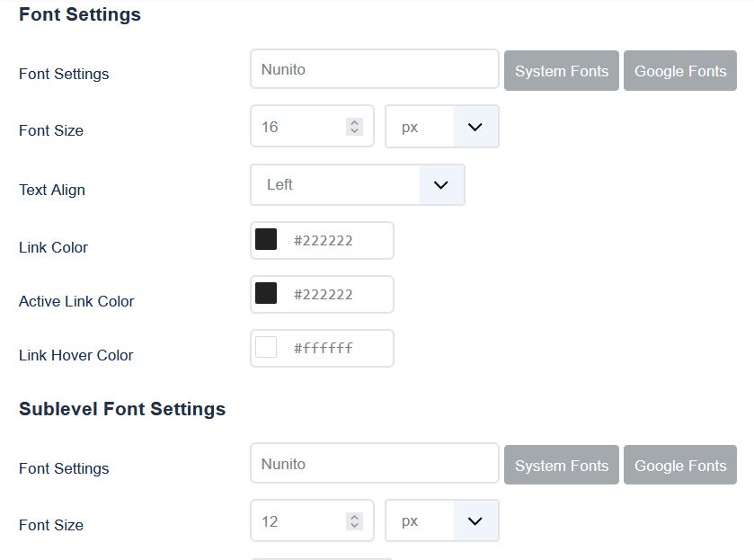Increase the font size value of 16
The width and height of the screenshot is (754, 560).
(354, 122)
